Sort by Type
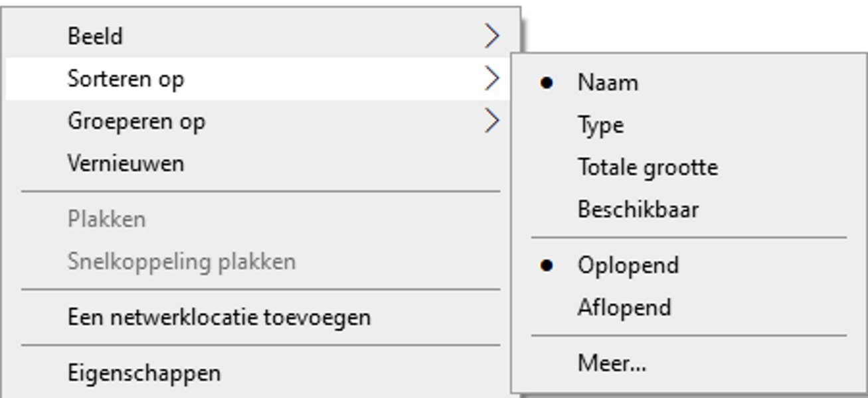 (600, 125)
